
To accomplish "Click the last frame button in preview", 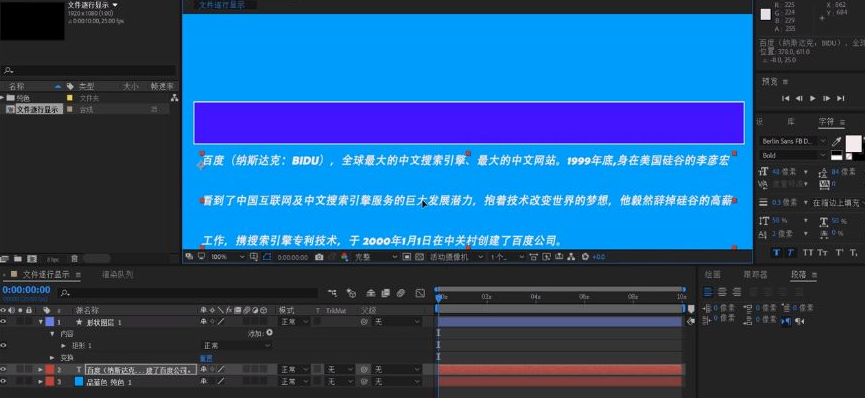I will click(840, 98).
